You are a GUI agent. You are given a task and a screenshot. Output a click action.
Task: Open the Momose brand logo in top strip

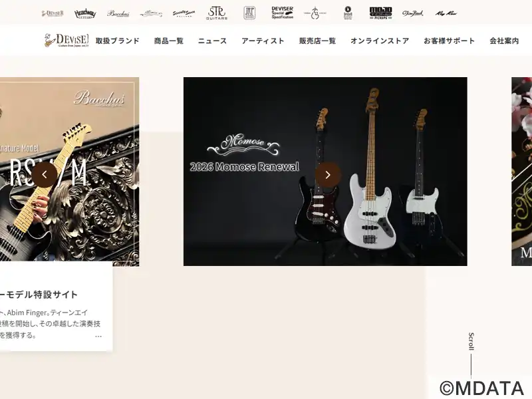[151, 13]
